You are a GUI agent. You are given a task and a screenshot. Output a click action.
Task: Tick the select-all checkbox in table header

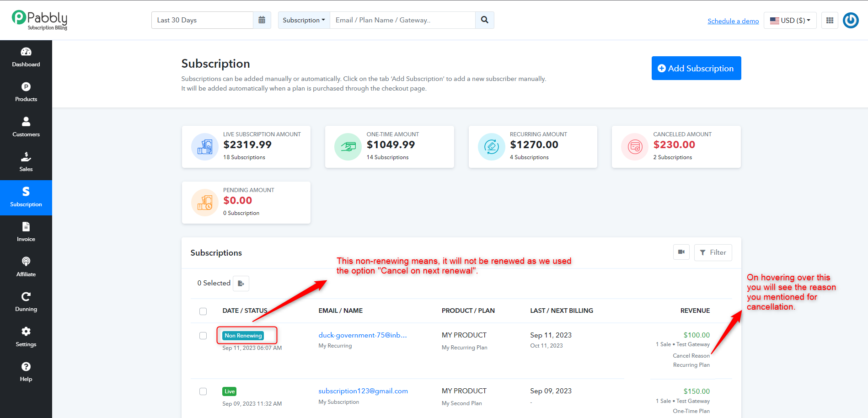(x=203, y=311)
